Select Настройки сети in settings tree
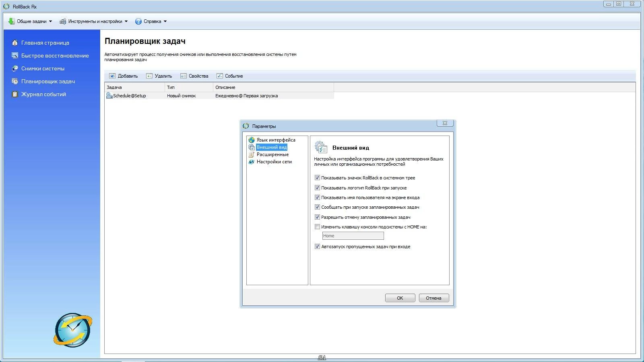This screenshot has height=362, width=644. [274, 162]
